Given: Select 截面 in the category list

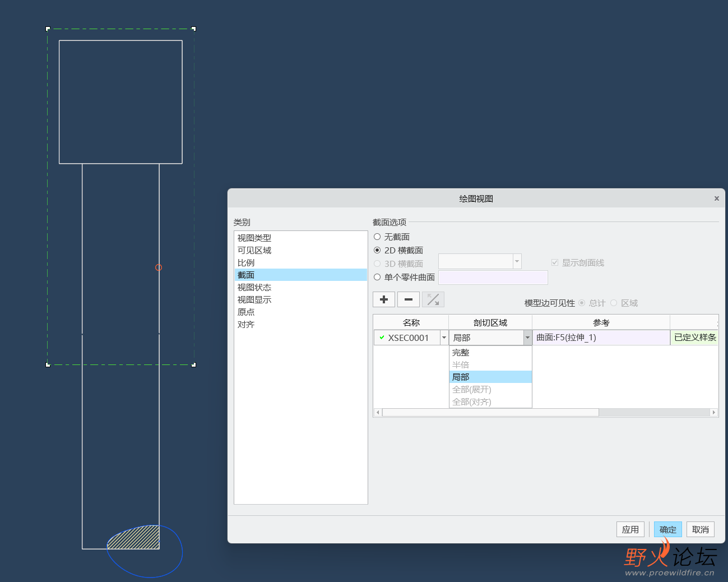Looking at the screenshot, I should [x=300, y=275].
